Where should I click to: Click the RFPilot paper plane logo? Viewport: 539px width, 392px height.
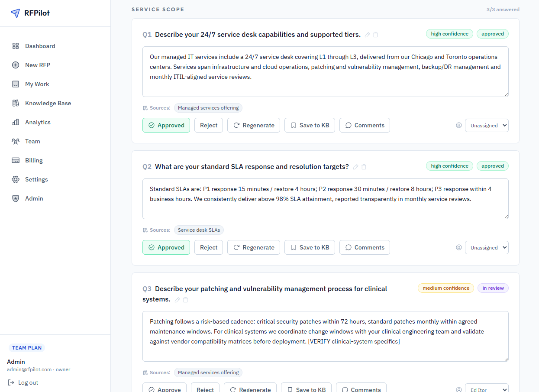coord(15,13)
